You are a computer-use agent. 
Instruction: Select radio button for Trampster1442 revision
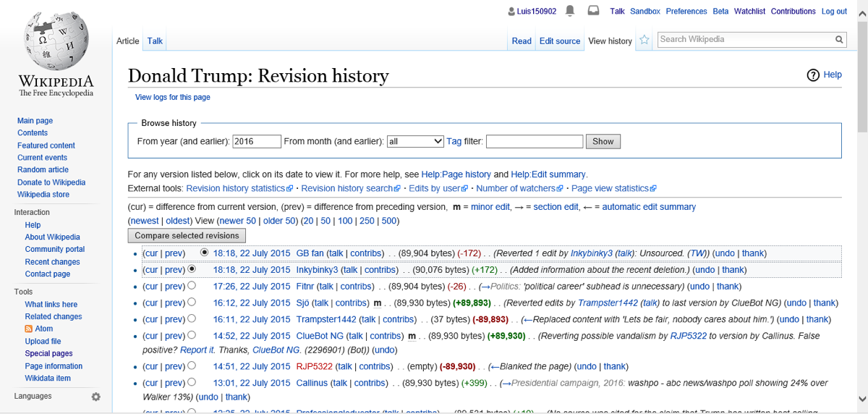(192, 318)
